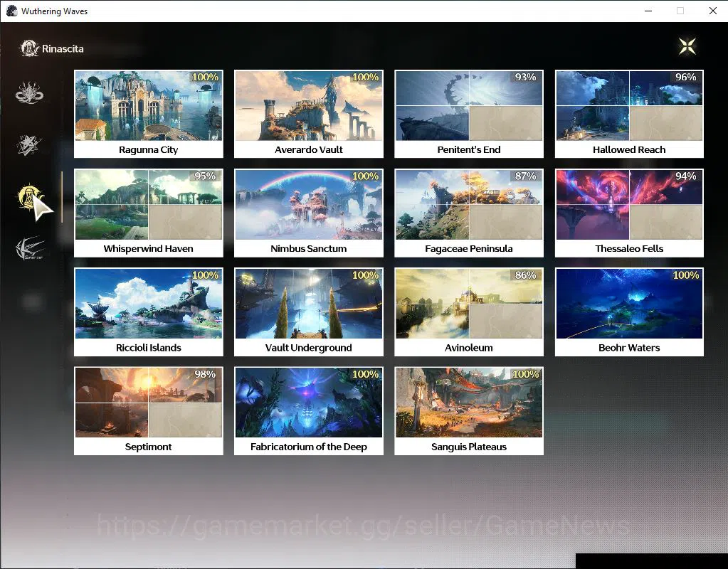This screenshot has width=728, height=569.
Task: Open the Whisperwind Haven area image
Action: (149, 205)
